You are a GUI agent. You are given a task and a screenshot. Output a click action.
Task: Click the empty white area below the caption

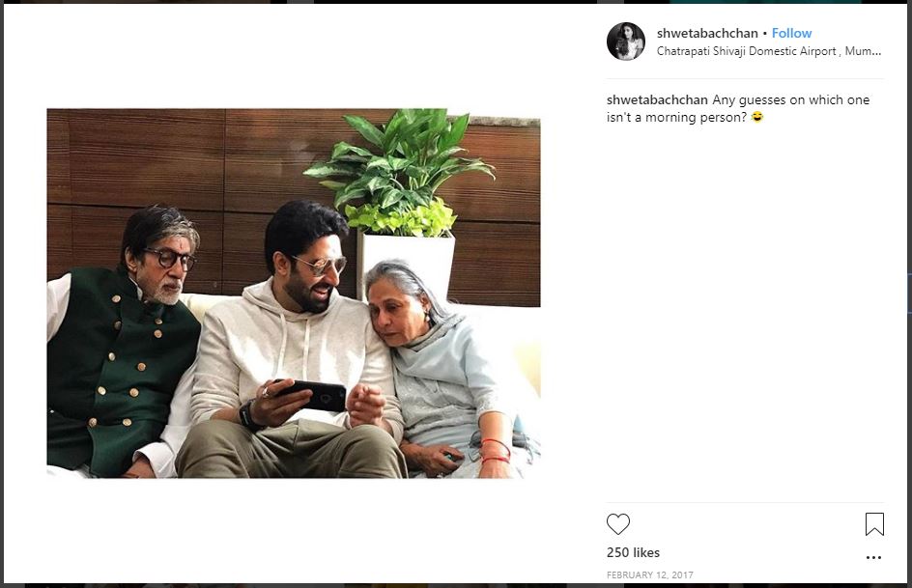(x=745, y=314)
